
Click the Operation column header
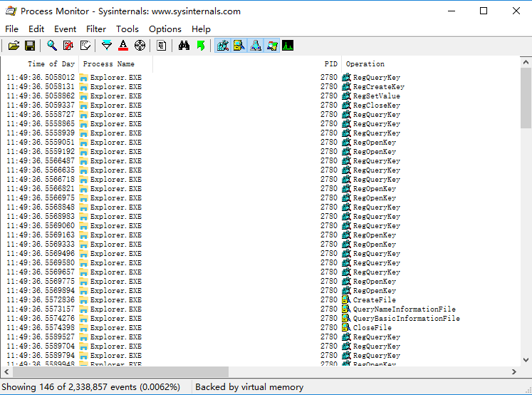(431, 64)
